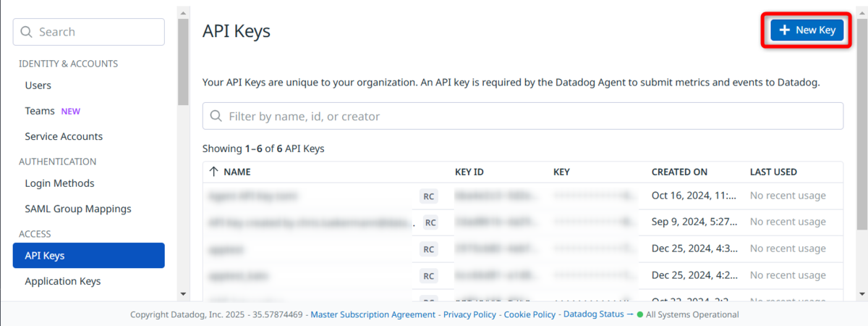Click the Showing 1–6 of 6 API Keys text
Screen dimensions: 868x326
click(263, 149)
